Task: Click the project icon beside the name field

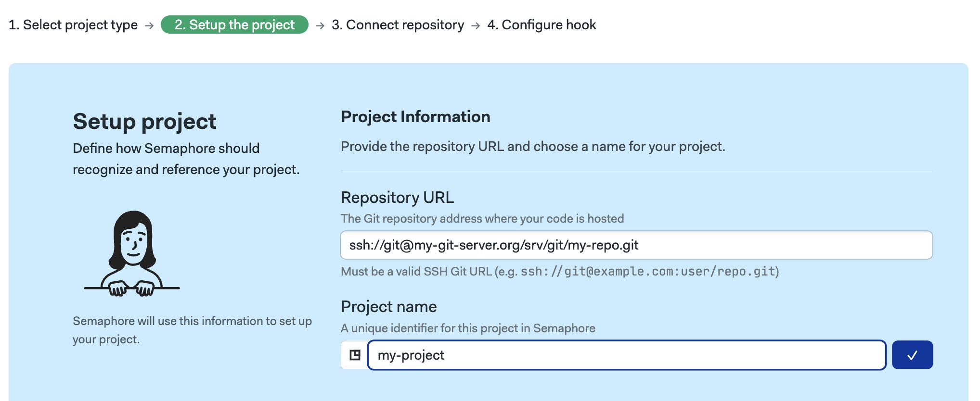Action: (x=355, y=355)
